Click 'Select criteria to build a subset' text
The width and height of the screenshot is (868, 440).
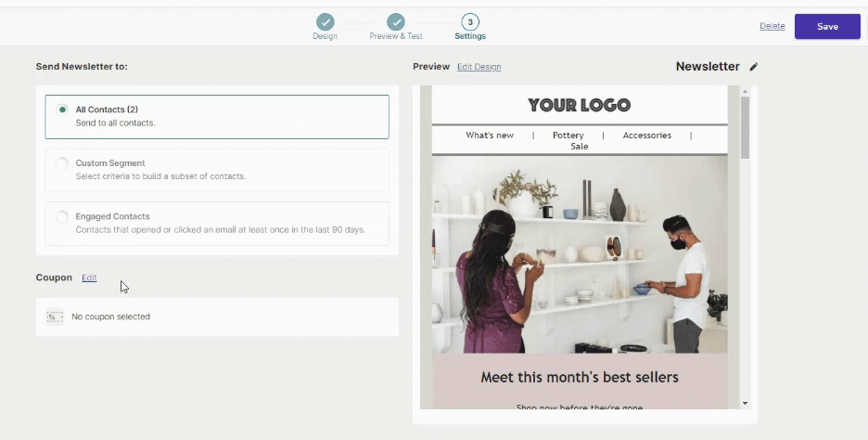160,176
